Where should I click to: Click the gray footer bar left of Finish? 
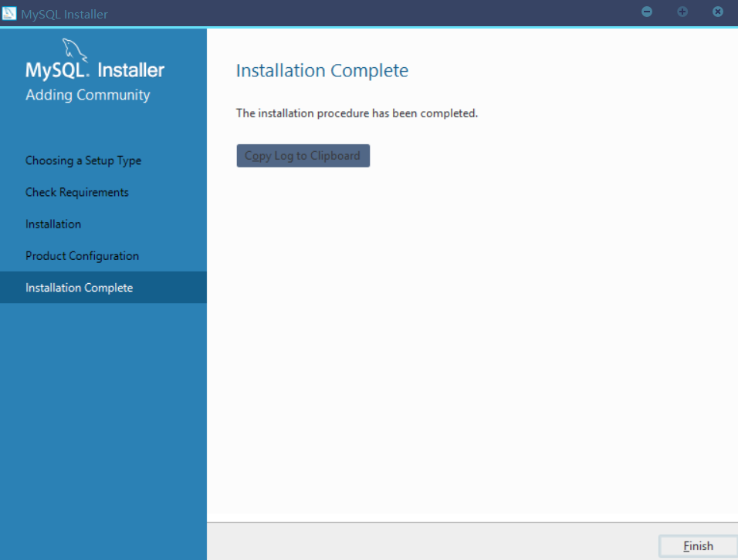point(425,541)
